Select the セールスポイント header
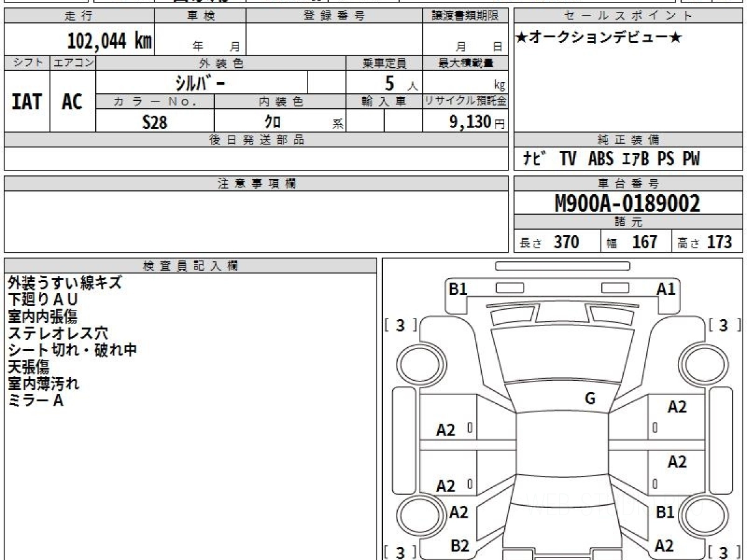The width and height of the screenshot is (747, 560). point(628,16)
